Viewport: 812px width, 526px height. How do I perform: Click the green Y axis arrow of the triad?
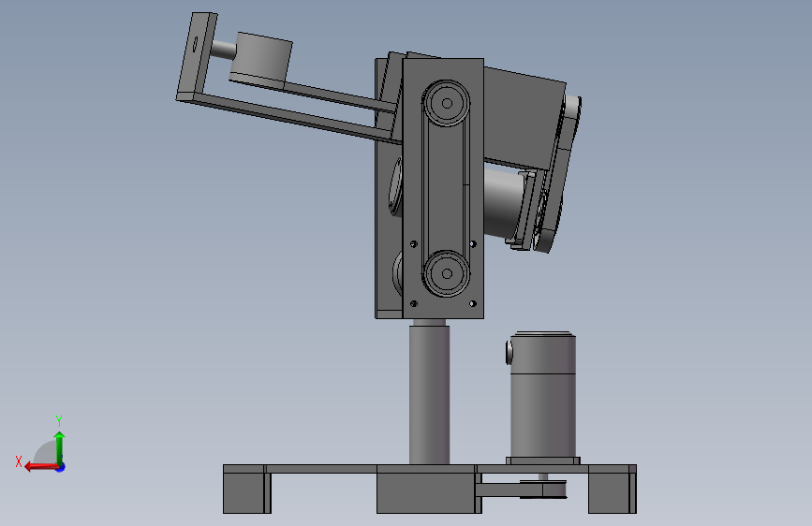point(60,447)
